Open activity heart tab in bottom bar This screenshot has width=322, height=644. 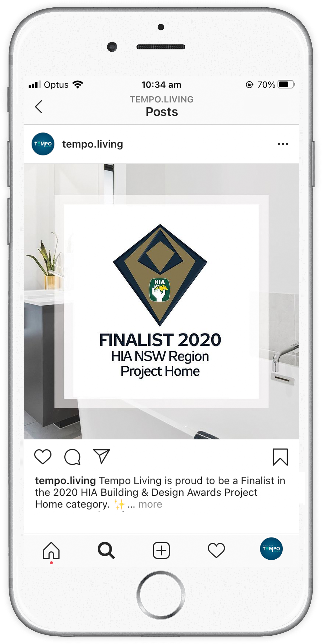(216, 551)
